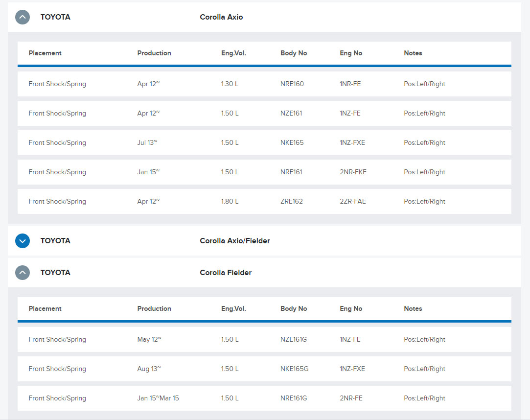
Task: Click the 1.80 L engine volume
Action: pos(230,202)
